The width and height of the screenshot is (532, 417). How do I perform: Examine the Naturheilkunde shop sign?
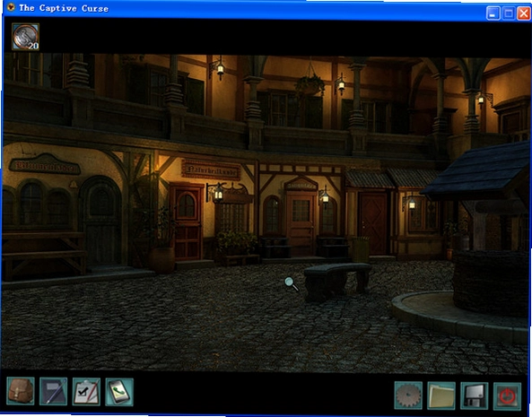[211, 169]
